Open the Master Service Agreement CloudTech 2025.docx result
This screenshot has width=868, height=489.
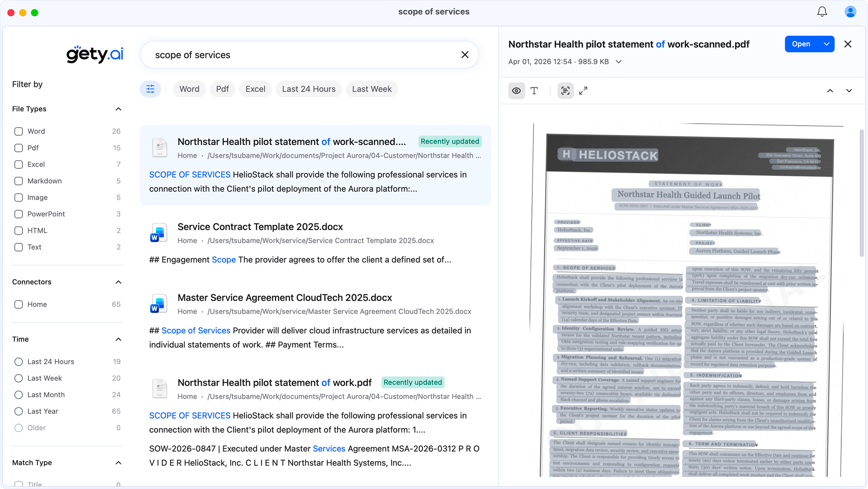coord(285,297)
